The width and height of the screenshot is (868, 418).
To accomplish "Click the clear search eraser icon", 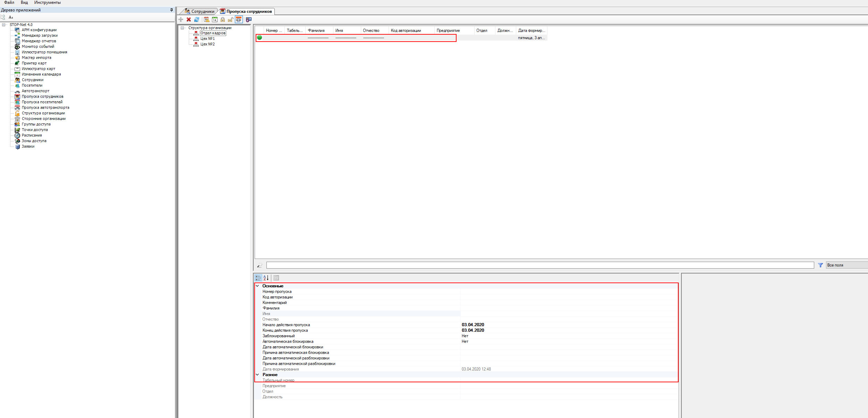I will click(x=259, y=265).
